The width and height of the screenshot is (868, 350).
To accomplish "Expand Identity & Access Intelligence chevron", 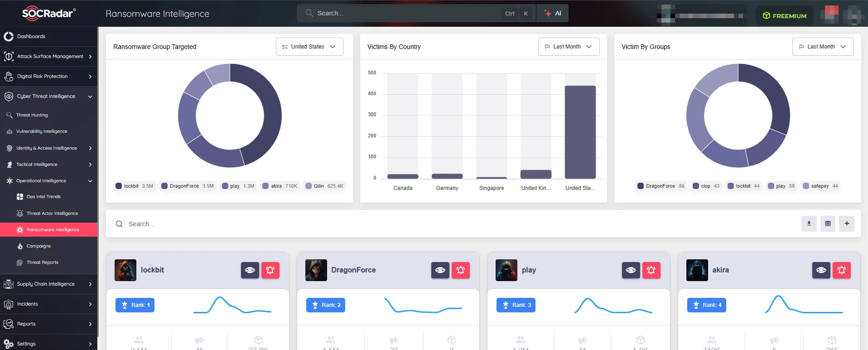I will point(90,148).
